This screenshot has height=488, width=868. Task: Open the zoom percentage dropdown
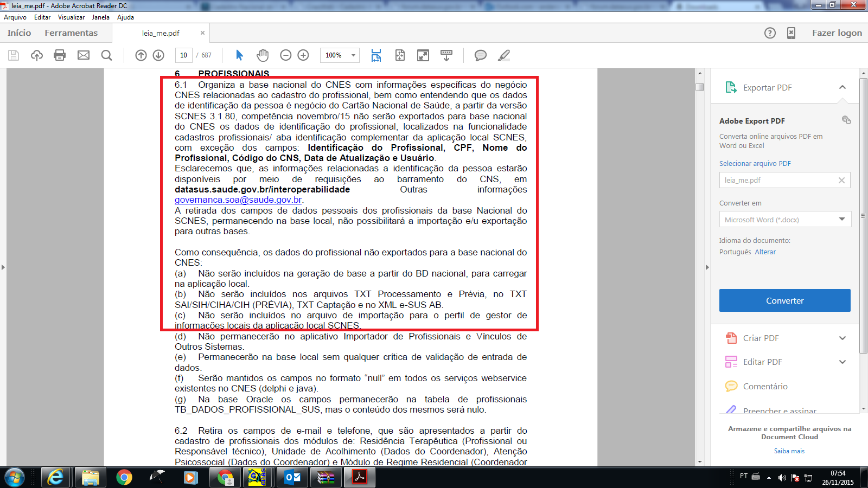click(353, 55)
